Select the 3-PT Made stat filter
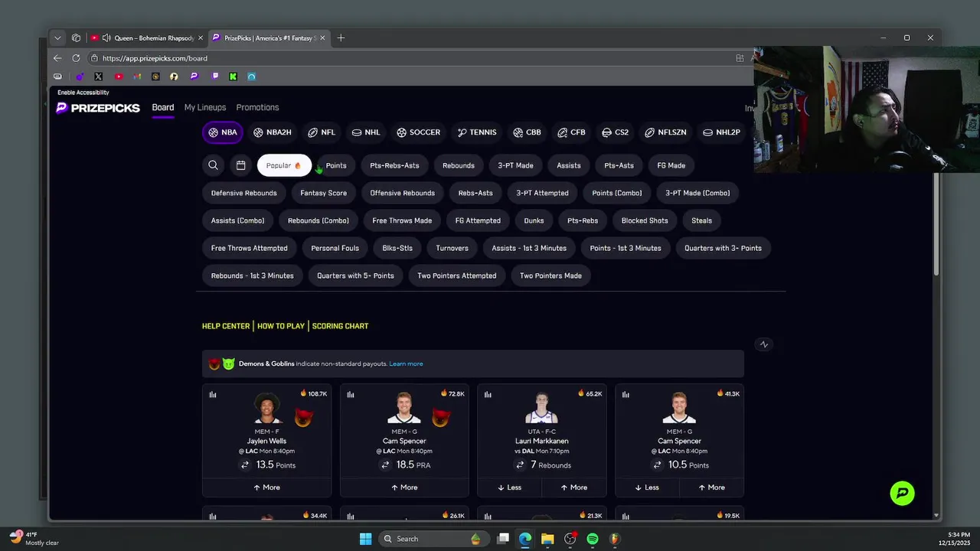 tap(515, 165)
